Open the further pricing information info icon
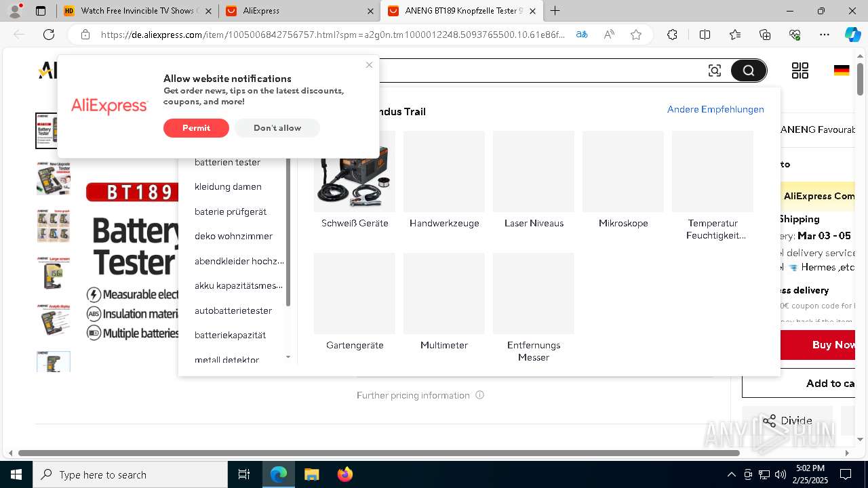The height and width of the screenshot is (488, 868). tap(479, 395)
